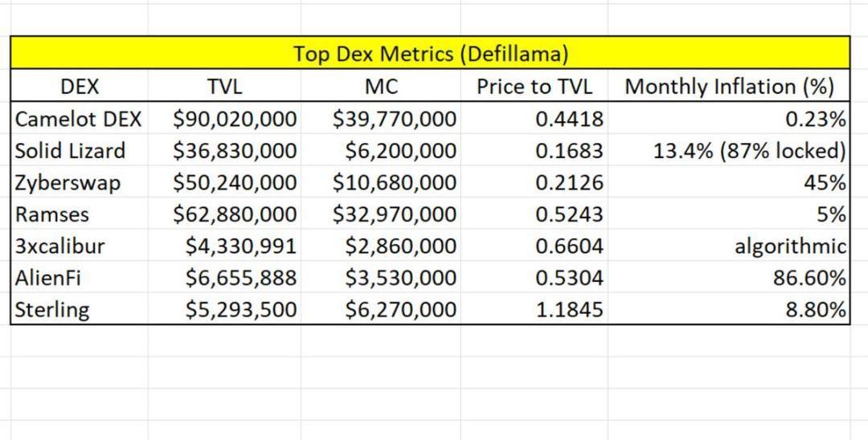Click the DEX column header cell
868x440 pixels.
coord(80,87)
